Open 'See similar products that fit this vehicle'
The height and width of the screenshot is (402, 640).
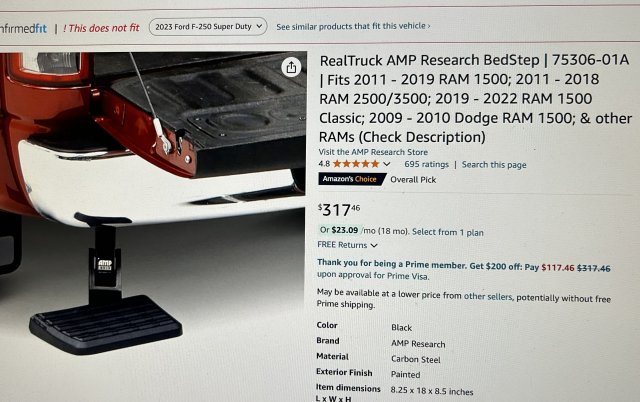coord(353,27)
